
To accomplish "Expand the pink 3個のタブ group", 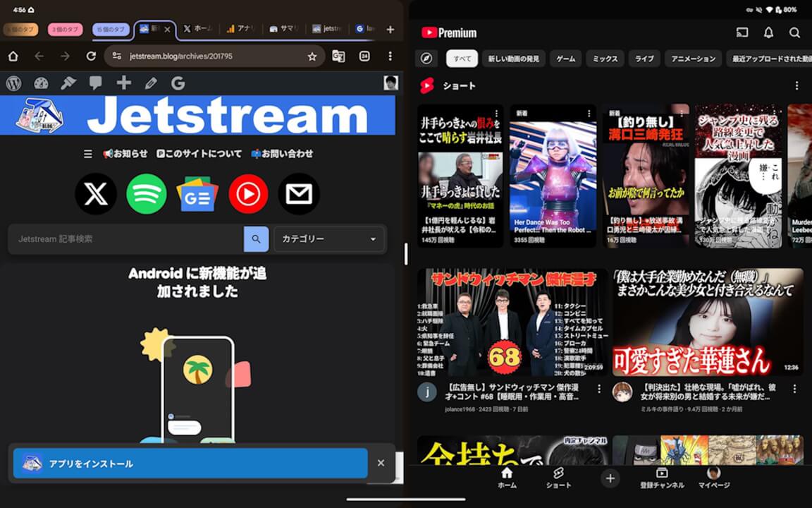I will point(66,30).
